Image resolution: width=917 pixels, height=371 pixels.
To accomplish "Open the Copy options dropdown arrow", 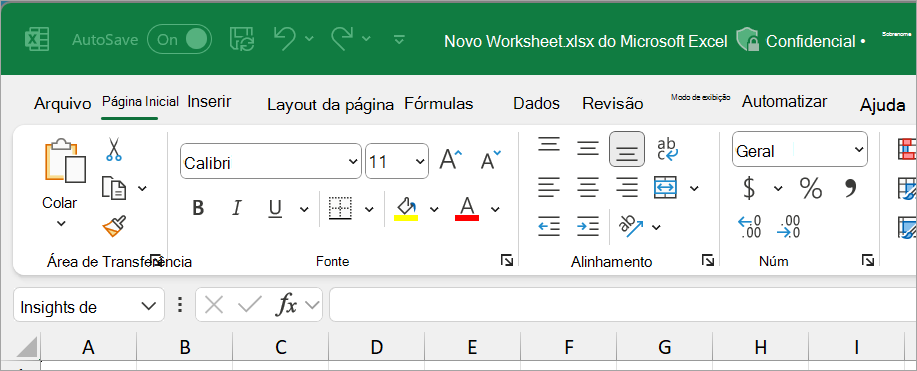I will (142, 188).
